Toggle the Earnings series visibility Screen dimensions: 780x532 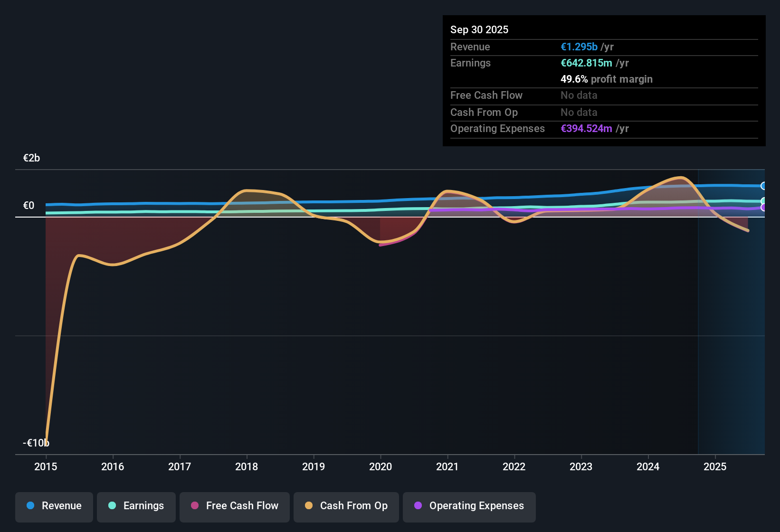[x=136, y=506]
